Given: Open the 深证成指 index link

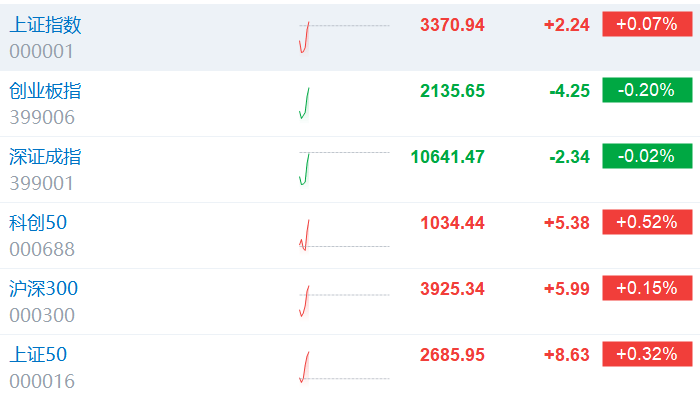Looking at the screenshot, I should pos(45,157).
